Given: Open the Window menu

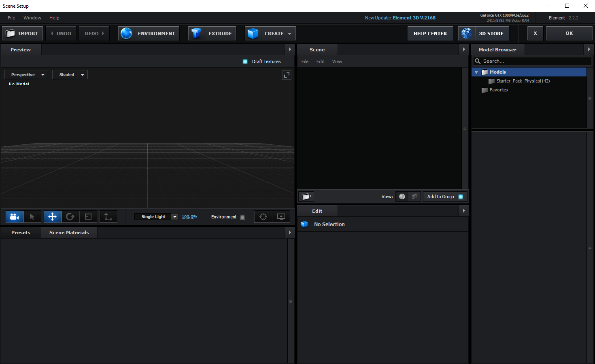Looking at the screenshot, I should (x=32, y=18).
